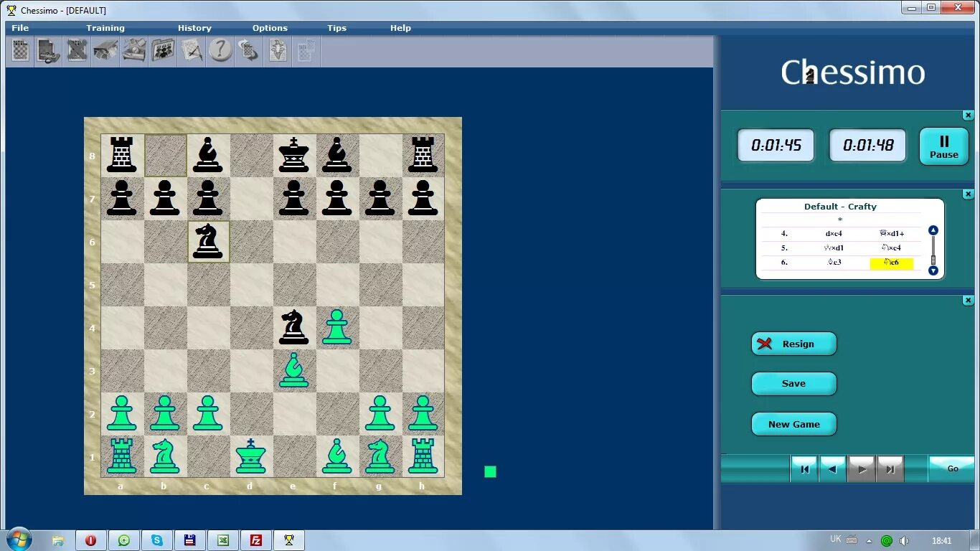
Task: Open the players folder toolbar icon
Action: coord(163,51)
